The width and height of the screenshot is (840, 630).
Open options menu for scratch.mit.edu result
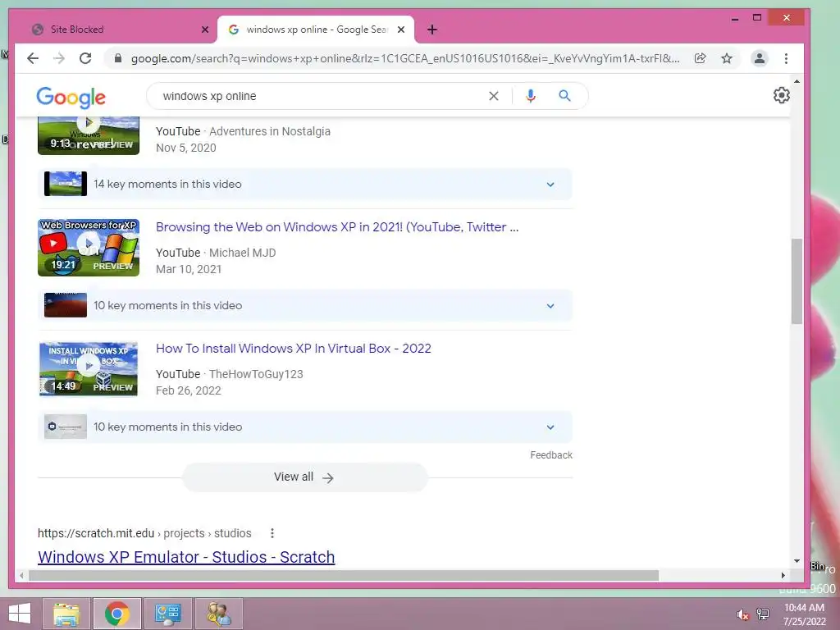[272, 533]
